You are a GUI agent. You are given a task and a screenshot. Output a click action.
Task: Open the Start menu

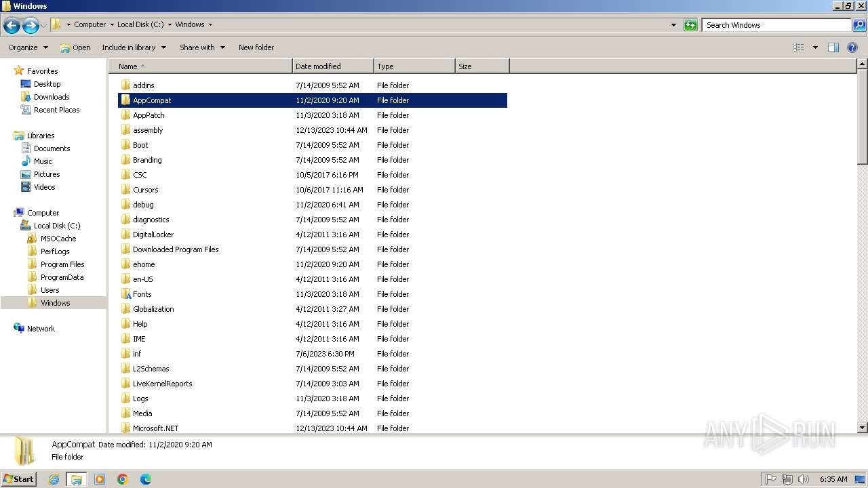coord(18,479)
